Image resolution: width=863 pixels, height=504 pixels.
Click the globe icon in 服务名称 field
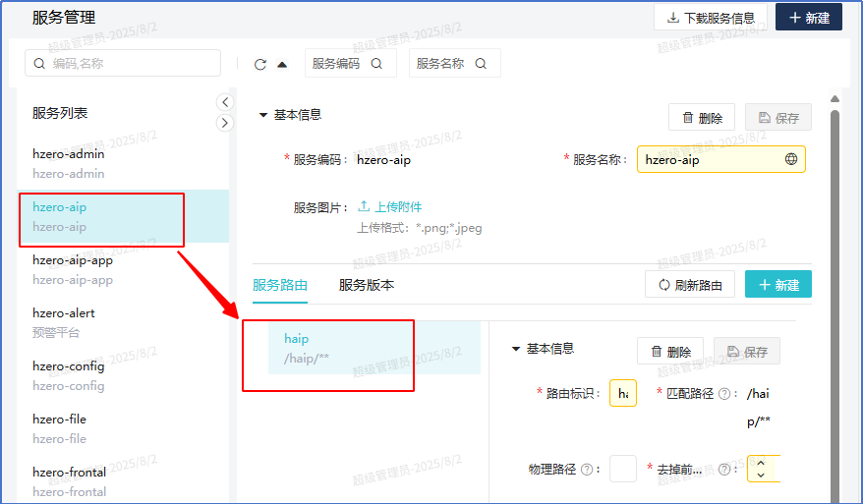791,159
